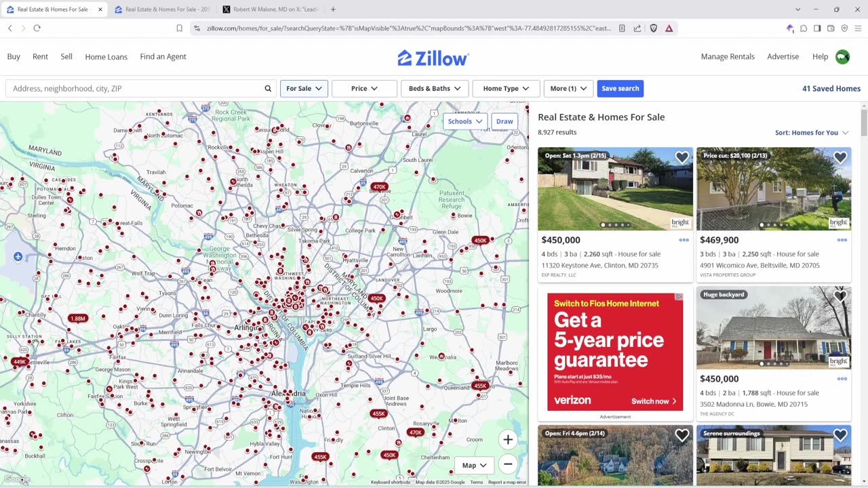Viewport: 868px width, 488px height.
Task: Open the 3502 Madonna Ln listing photo
Action: [x=774, y=328]
